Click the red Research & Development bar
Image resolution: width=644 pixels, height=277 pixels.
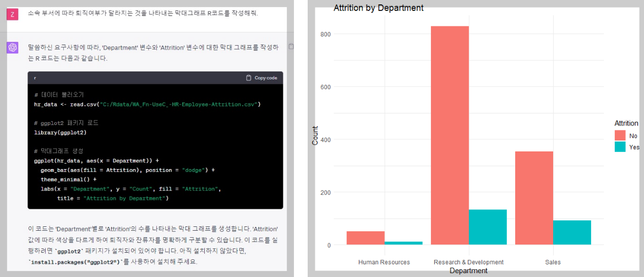pos(450,135)
